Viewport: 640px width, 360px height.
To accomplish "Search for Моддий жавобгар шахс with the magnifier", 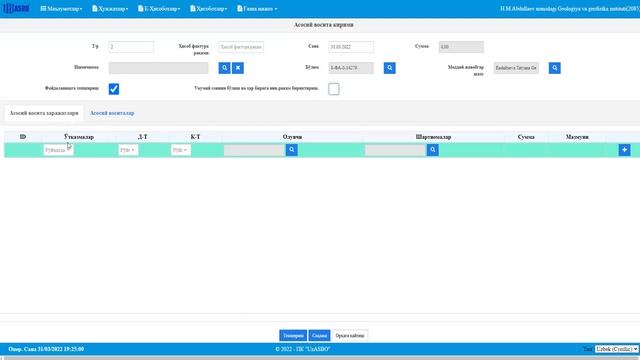I will pos(554,68).
